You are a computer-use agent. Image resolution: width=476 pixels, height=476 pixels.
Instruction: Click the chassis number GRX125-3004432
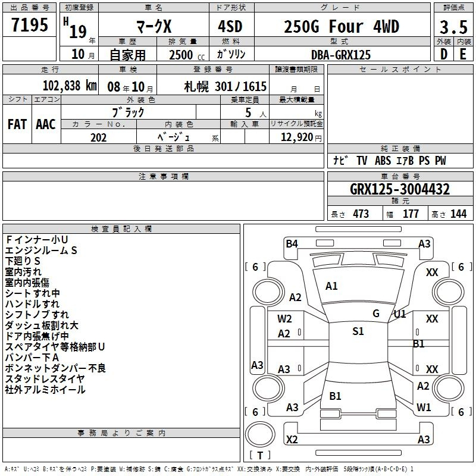click(399, 189)
